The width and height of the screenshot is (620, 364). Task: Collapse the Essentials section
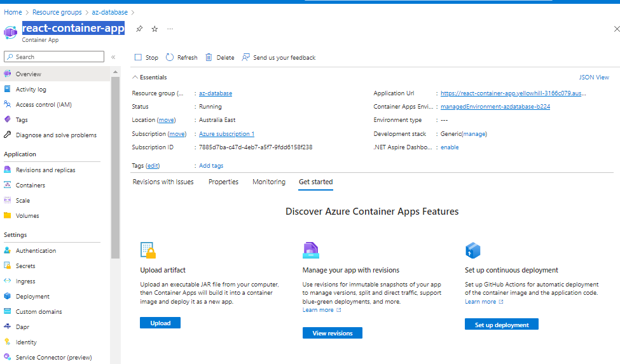(x=149, y=78)
